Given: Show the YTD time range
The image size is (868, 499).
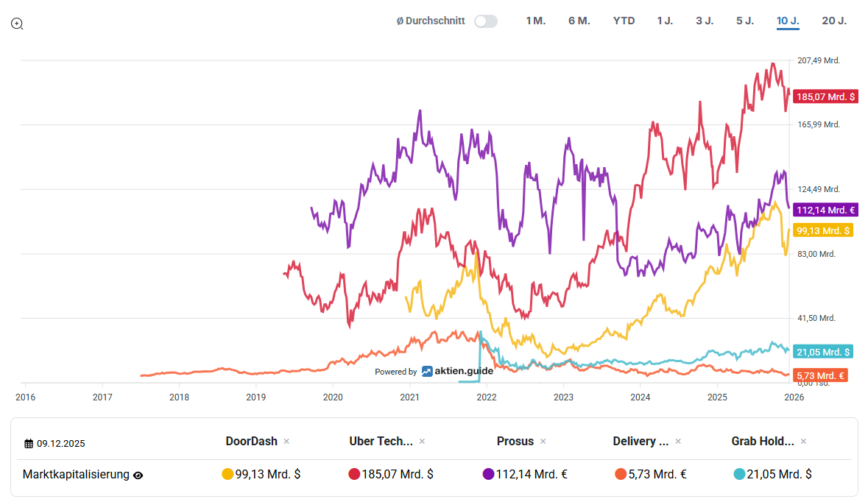Looking at the screenshot, I should [624, 21].
